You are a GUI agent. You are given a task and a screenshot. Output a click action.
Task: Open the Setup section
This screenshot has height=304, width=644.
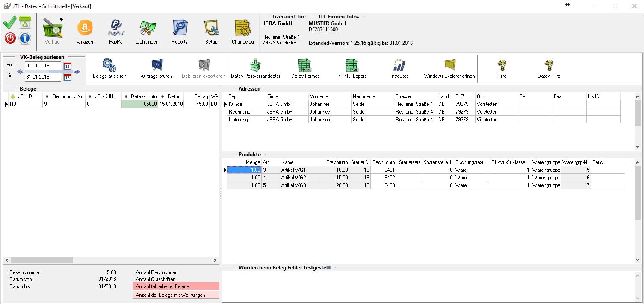[211, 32]
